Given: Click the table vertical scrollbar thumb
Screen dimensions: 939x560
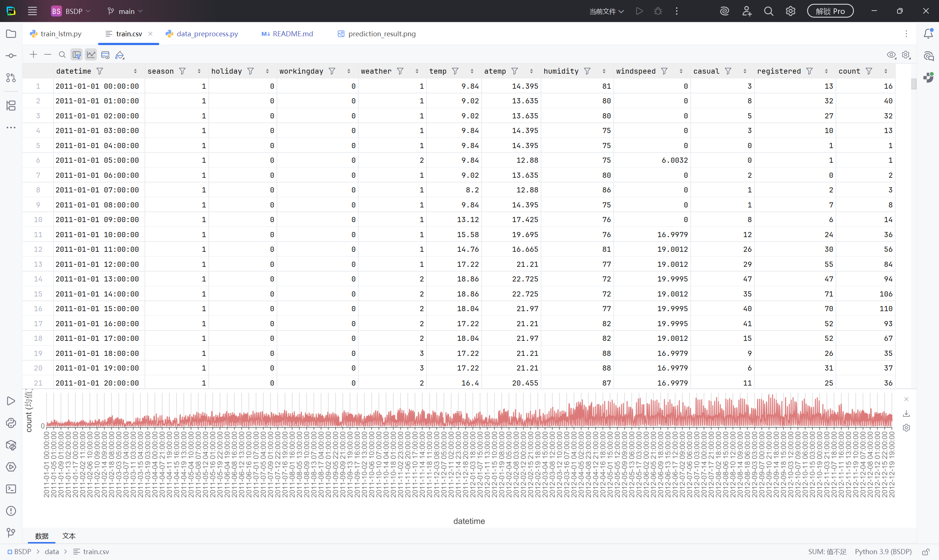Looking at the screenshot, I should tap(913, 84).
